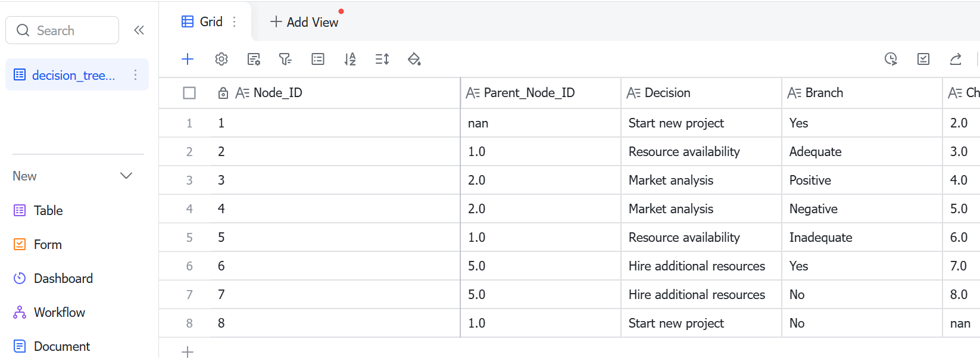The width and height of the screenshot is (980, 358).
Task: Select 'Start new project' cell in row 1
Action: pyautogui.click(x=701, y=123)
